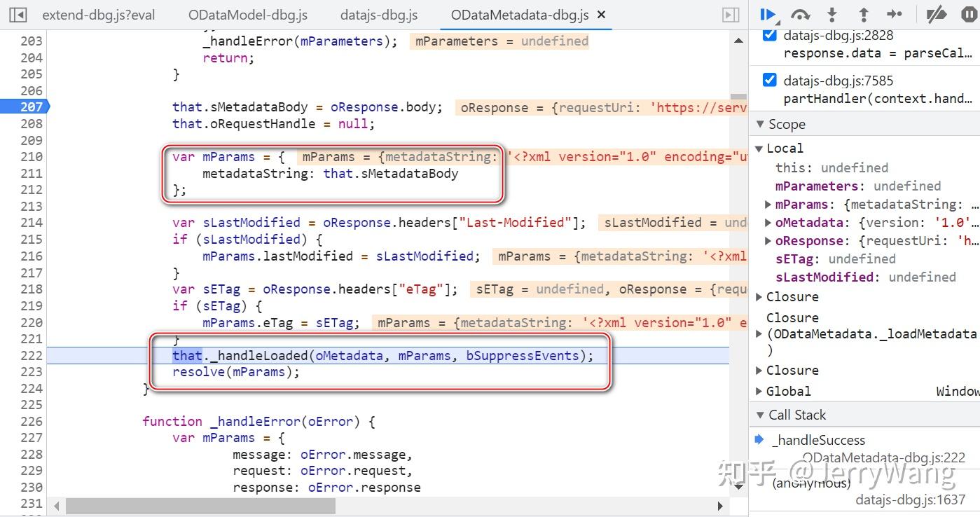980x517 pixels.
Task: Select the (anonymous) call stack frame
Action: coord(811,483)
